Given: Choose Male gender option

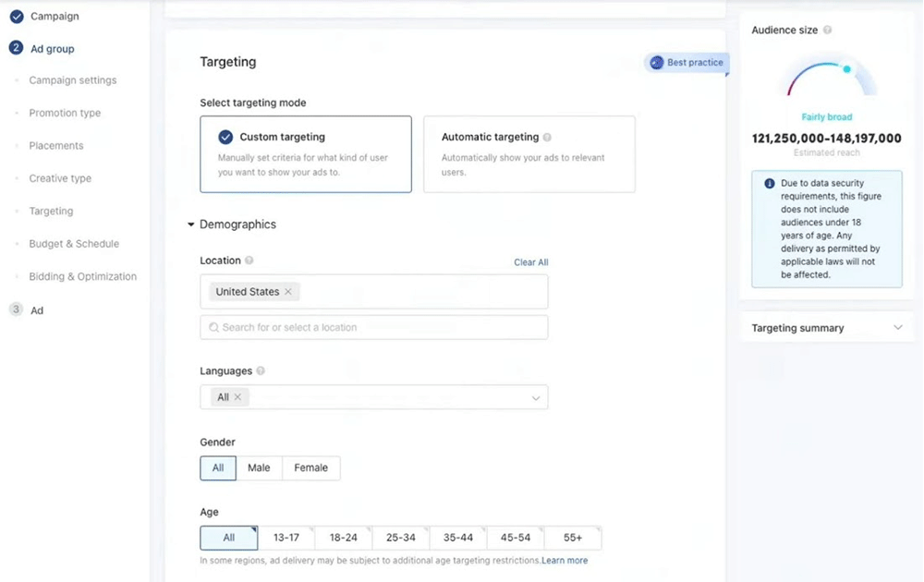Looking at the screenshot, I should tap(259, 468).
